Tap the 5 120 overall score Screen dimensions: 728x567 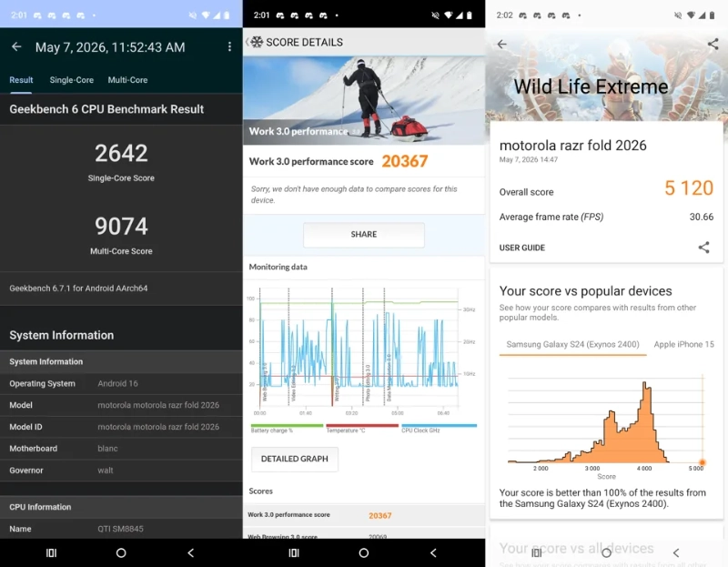[x=689, y=188]
